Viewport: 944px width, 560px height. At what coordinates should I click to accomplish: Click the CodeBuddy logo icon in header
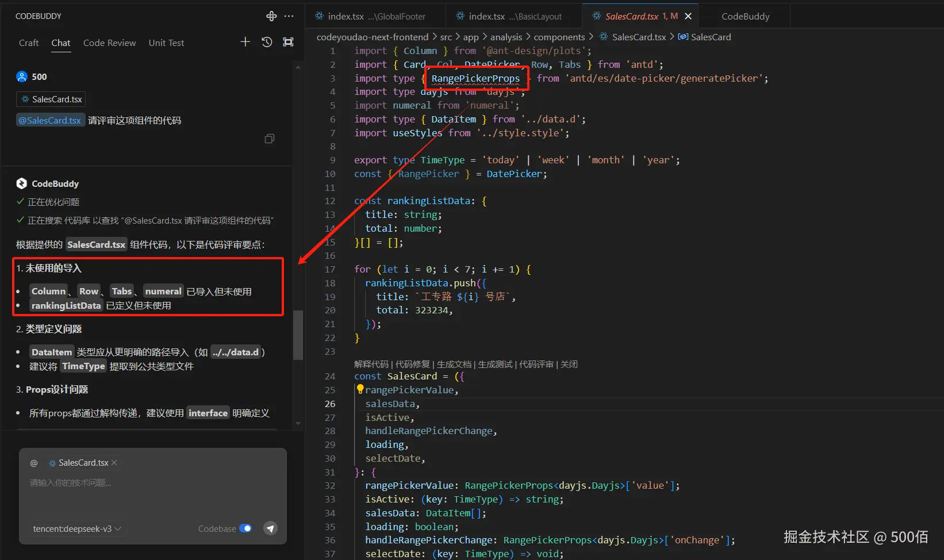pos(271,16)
